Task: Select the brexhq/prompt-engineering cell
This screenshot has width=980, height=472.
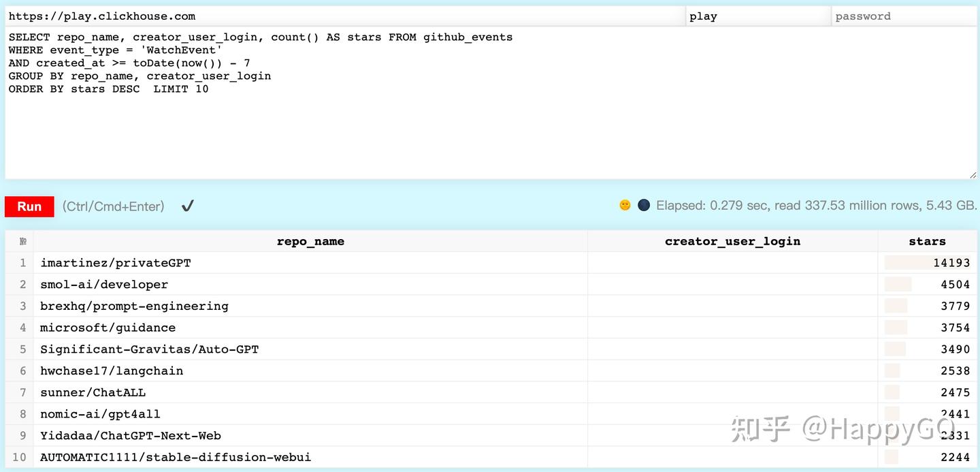Action: tap(310, 306)
